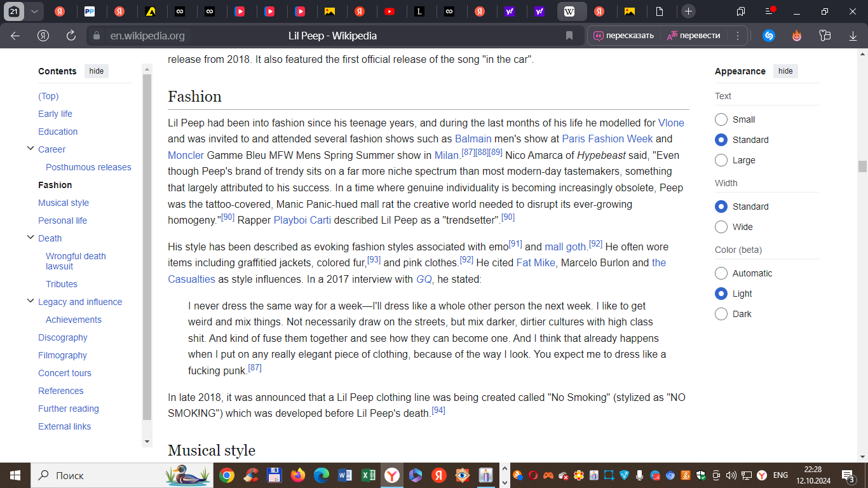Open Microsoft Excel from the taskbar
This screenshot has height=488, width=868.
pos(369,475)
